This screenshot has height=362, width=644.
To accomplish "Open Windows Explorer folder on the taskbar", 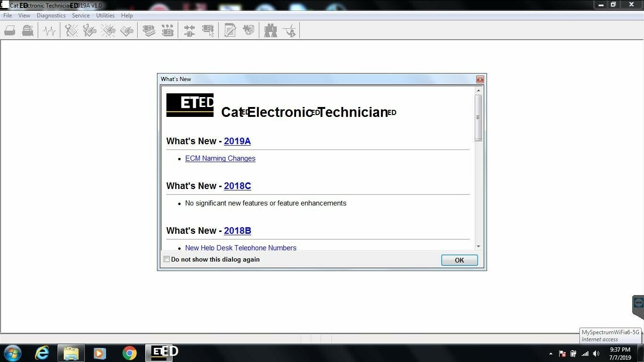I will (71, 353).
